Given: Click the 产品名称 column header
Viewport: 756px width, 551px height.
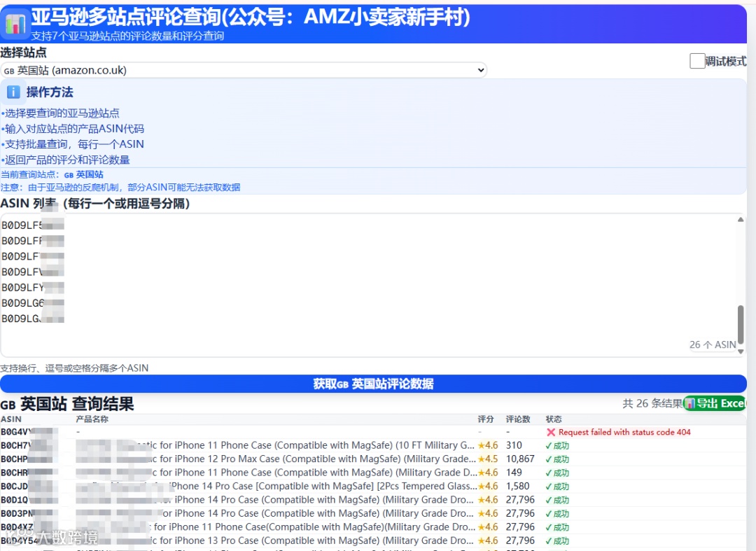Looking at the screenshot, I should (92, 419).
